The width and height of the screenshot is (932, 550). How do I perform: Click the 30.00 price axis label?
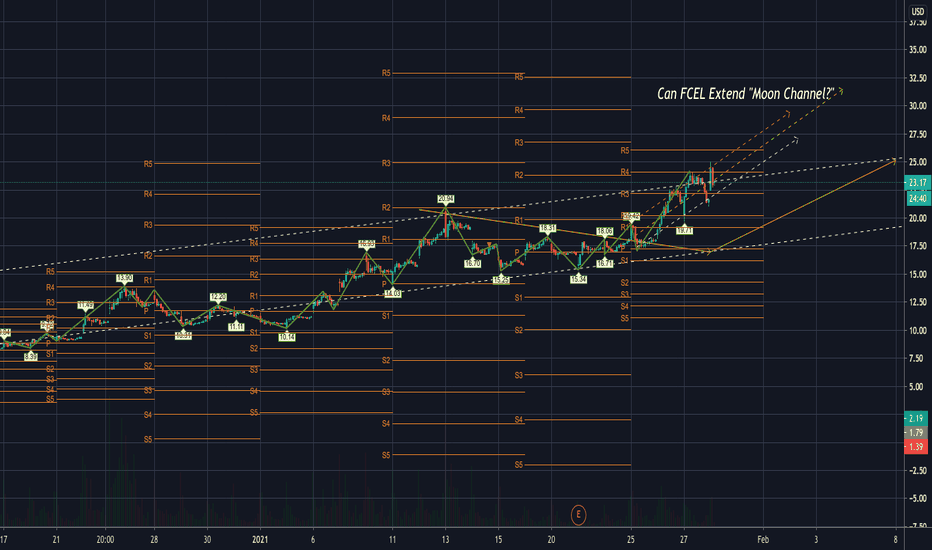[x=917, y=106]
